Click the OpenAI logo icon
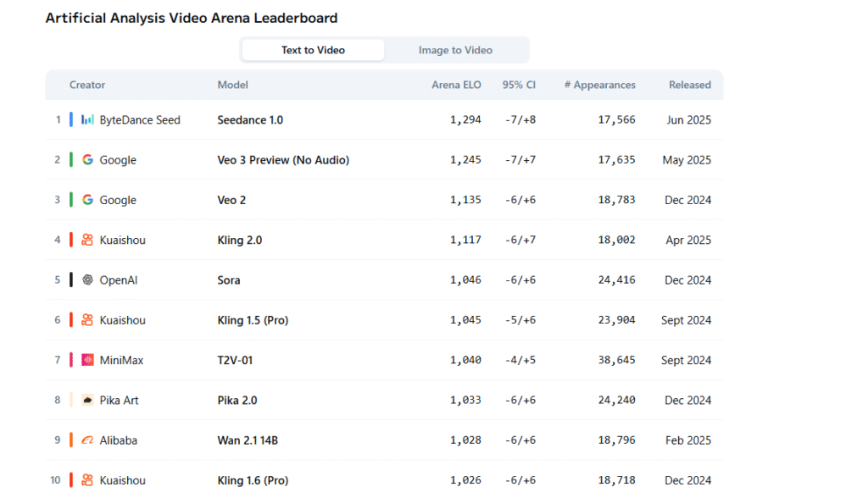Screen dimensions: 868x498 [x=87, y=280]
